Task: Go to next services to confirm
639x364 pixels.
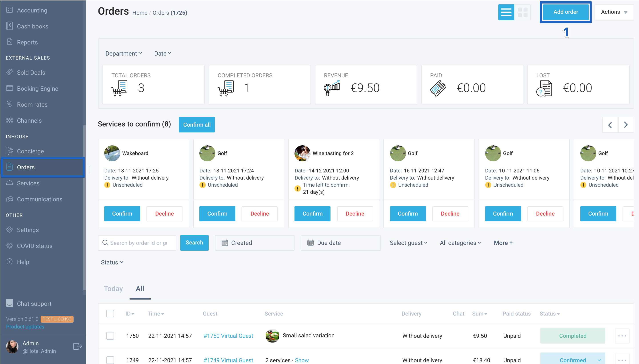Action: [626, 125]
